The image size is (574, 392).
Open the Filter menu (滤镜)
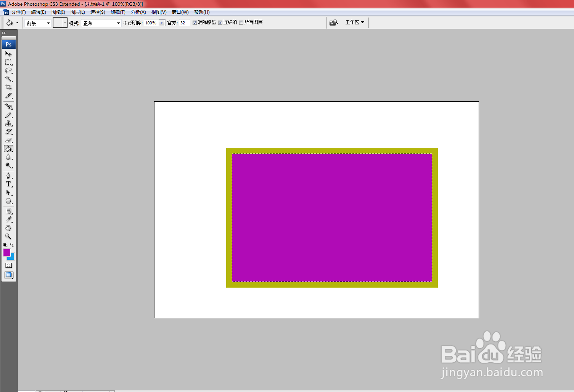coord(118,12)
